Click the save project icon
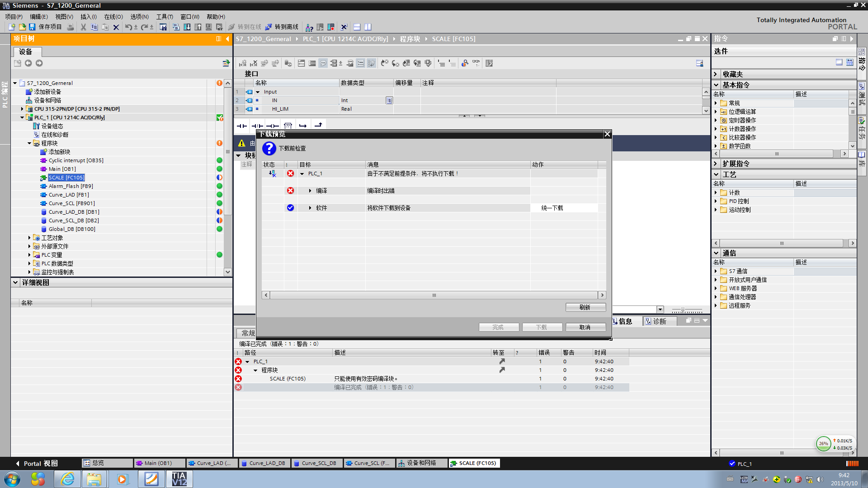This screenshot has width=868, height=488. tap(32, 27)
